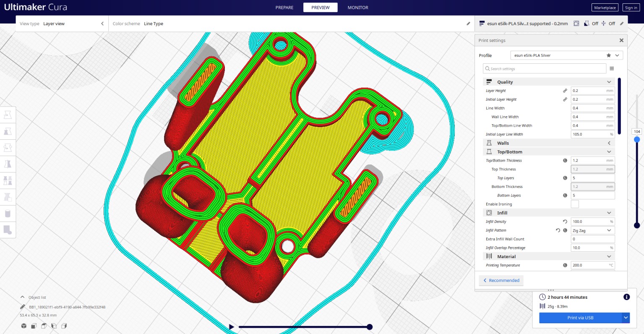Switch to top view camera icon
The height and width of the screenshot is (334, 644).
(44, 326)
